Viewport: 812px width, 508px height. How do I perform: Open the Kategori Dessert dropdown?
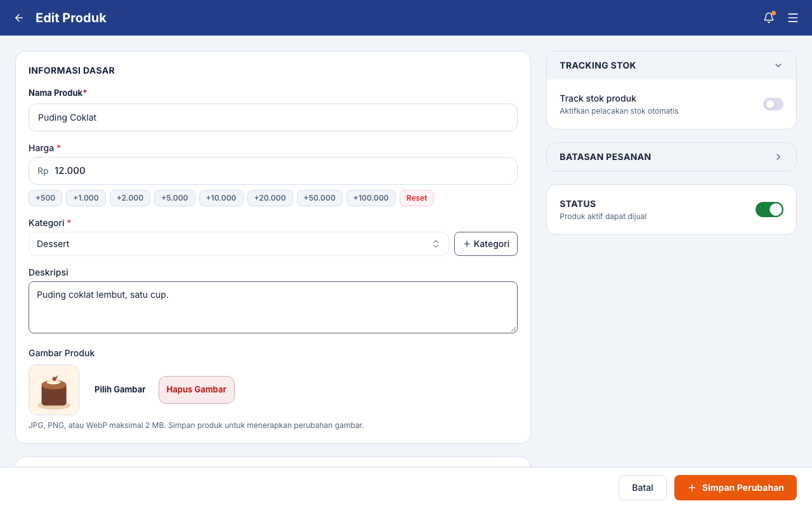(x=239, y=244)
